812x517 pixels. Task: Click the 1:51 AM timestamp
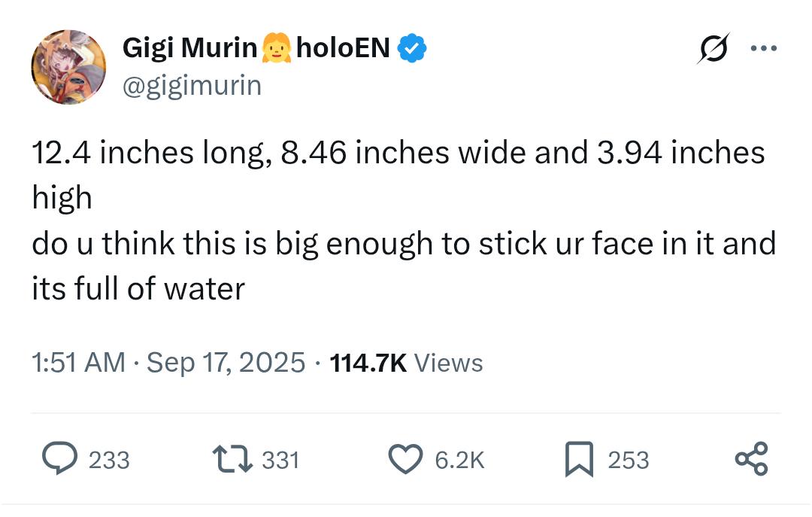[78, 363]
